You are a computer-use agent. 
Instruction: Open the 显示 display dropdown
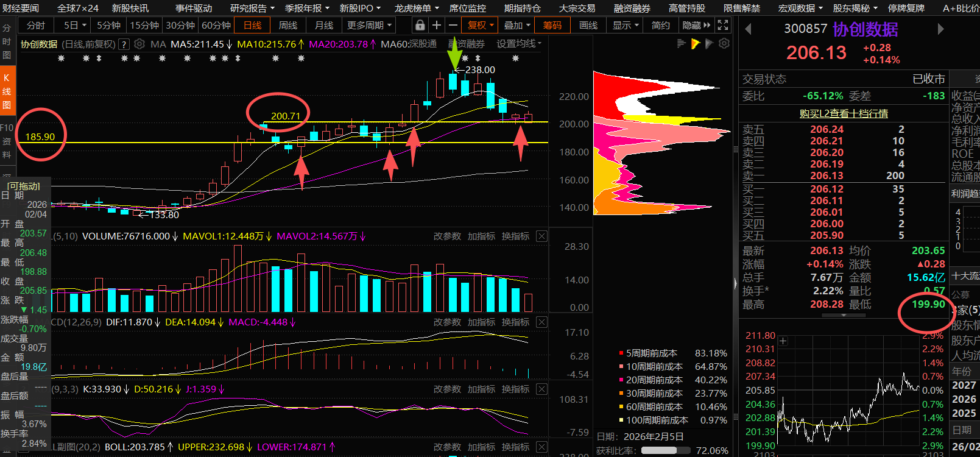point(626,25)
